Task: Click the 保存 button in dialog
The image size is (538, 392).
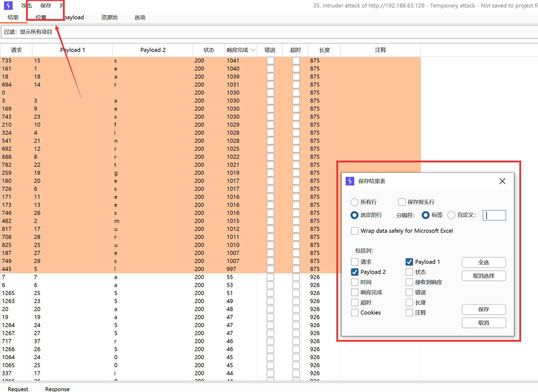Action: (484, 309)
